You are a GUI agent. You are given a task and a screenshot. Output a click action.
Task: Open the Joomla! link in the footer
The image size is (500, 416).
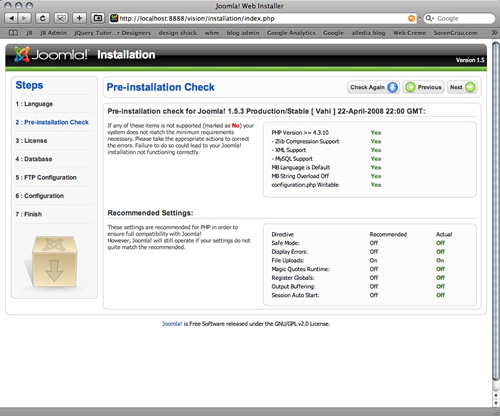coord(172,324)
